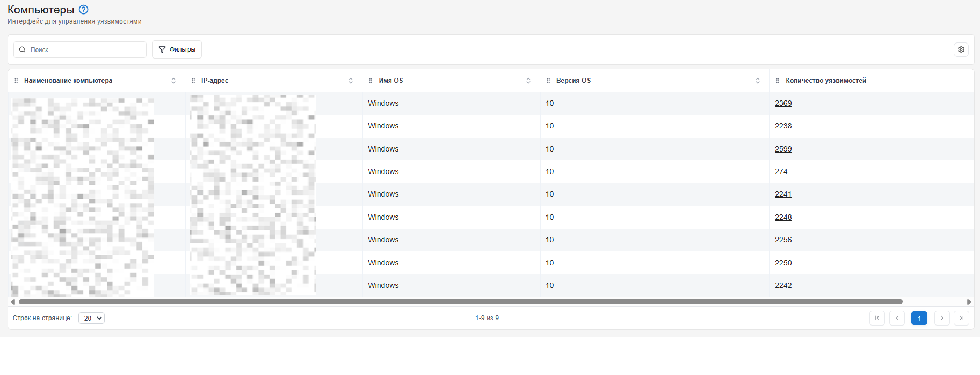Click drag handle of IP-адрес column
980x375 pixels.
(x=193, y=81)
